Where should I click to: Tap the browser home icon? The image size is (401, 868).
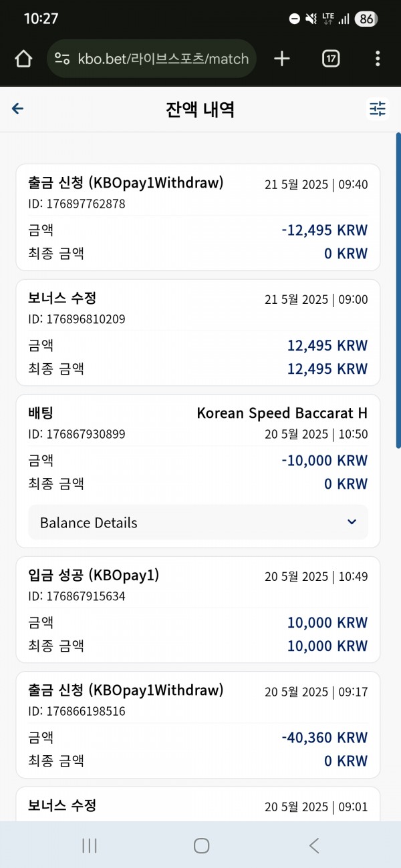click(23, 59)
